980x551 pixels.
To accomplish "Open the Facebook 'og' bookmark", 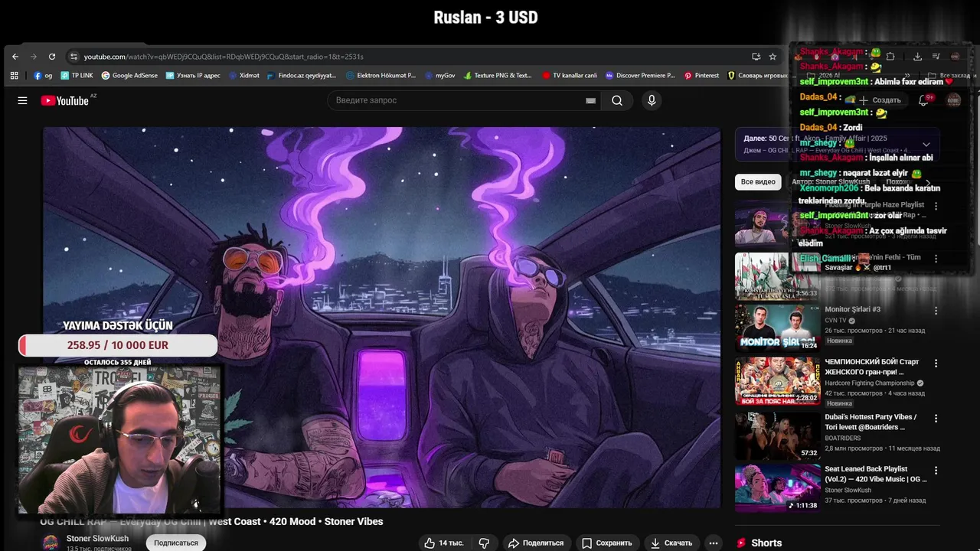I will coord(43,76).
